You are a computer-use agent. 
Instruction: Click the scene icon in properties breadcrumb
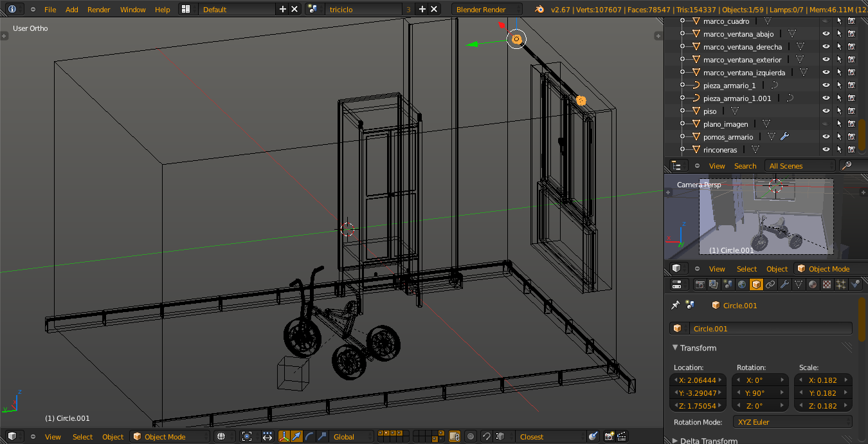pos(690,305)
